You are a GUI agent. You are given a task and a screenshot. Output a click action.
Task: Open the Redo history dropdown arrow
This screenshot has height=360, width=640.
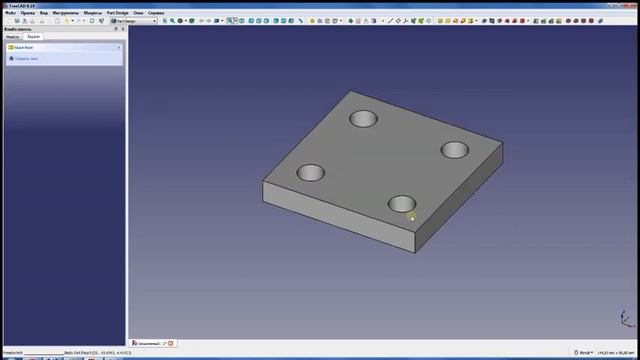[x=84, y=20]
